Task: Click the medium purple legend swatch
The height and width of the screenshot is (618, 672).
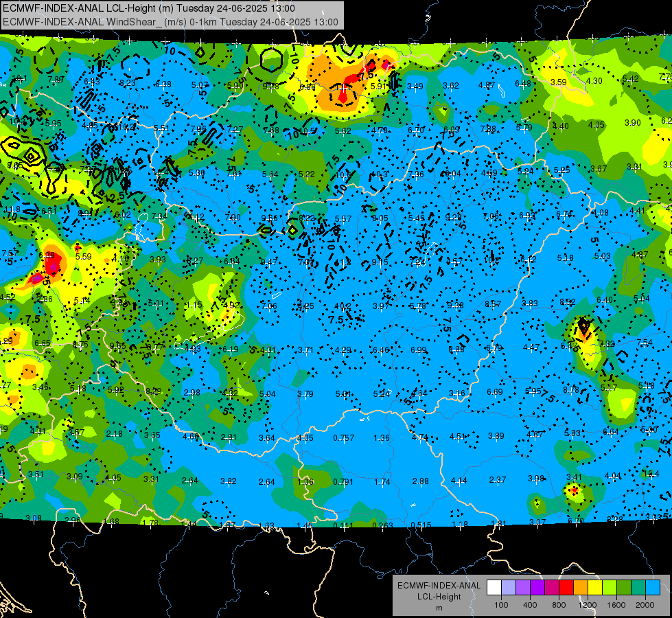Action: point(523,588)
